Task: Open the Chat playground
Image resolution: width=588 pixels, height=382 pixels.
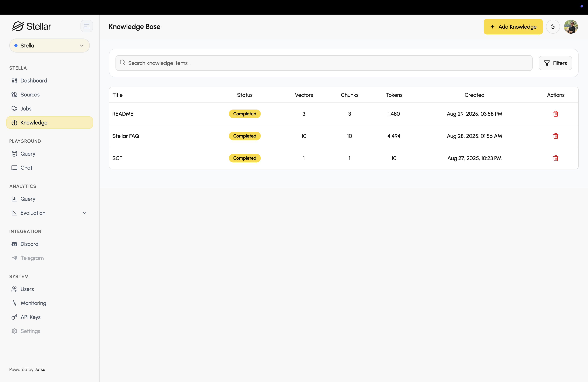Action: (26, 167)
